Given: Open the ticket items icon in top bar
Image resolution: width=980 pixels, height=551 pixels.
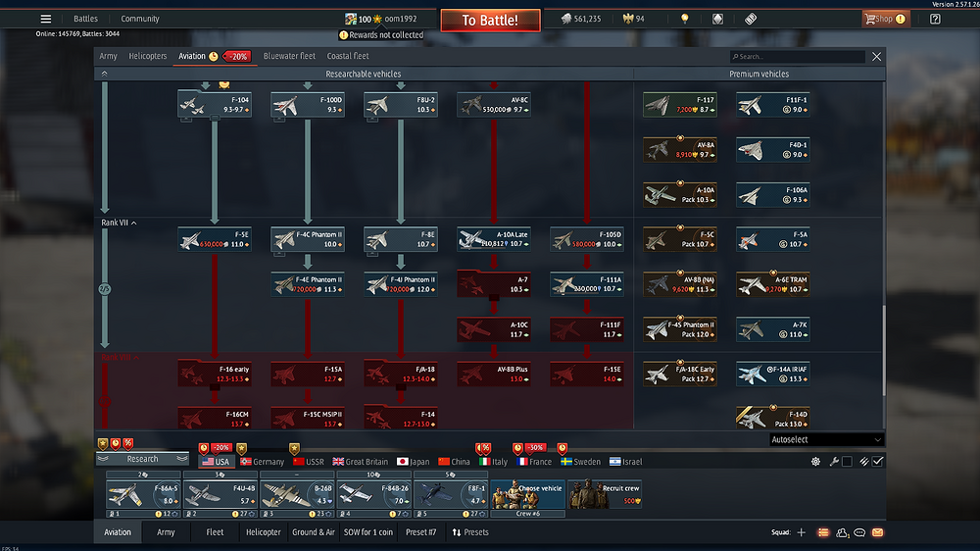Looking at the screenshot, I should tap(751, 19).
